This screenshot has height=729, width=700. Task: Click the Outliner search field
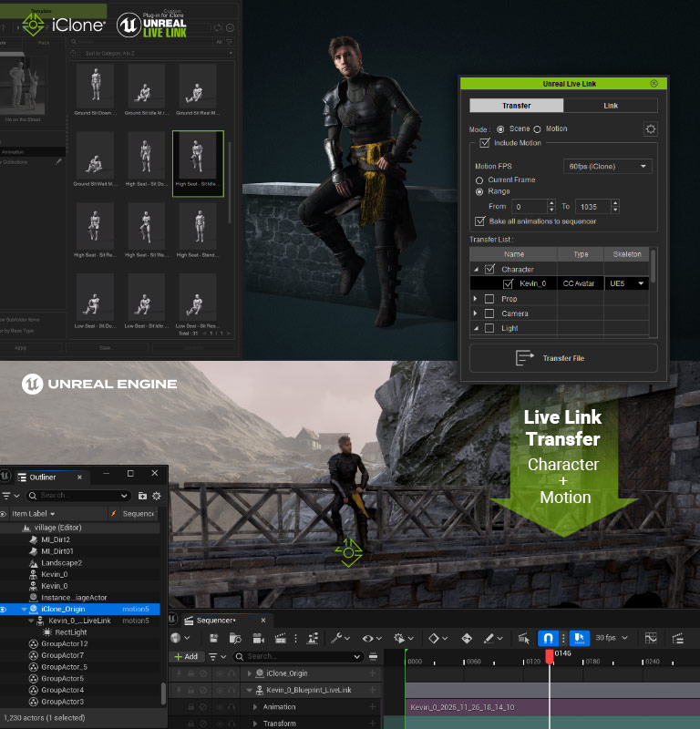tap(77, 496)
